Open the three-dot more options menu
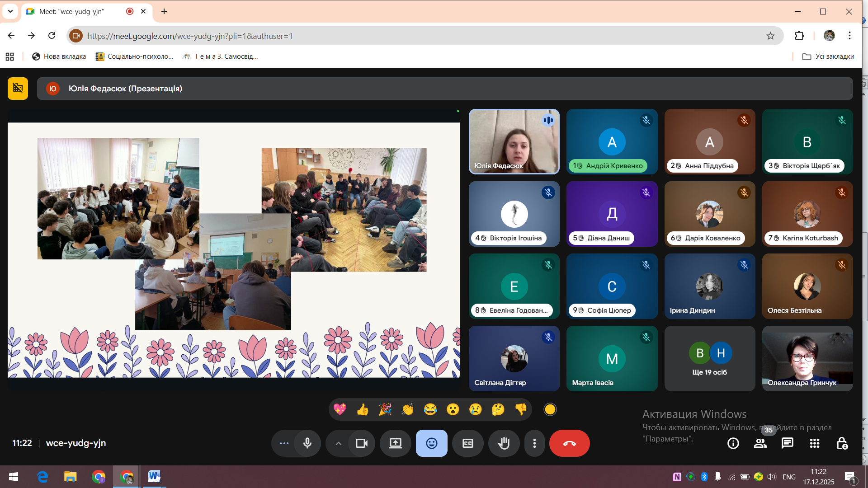This screenshot has height=488, width=868. tap(534, 443)
